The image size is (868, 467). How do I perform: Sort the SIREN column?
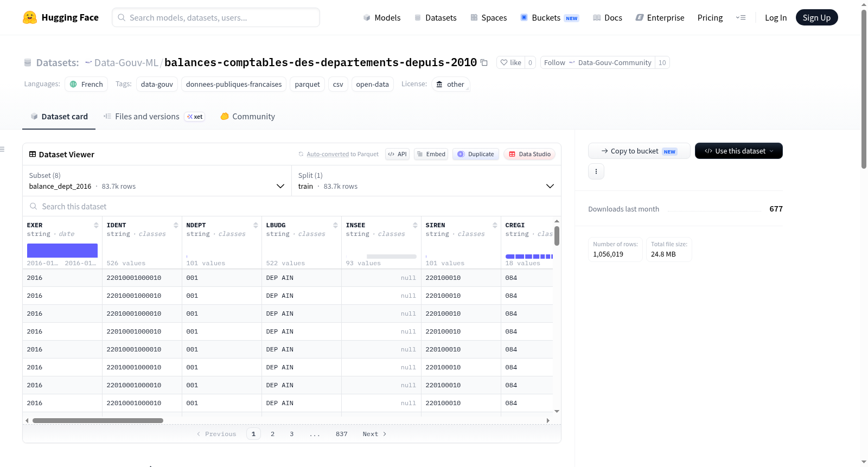click(x=495, y=225)
